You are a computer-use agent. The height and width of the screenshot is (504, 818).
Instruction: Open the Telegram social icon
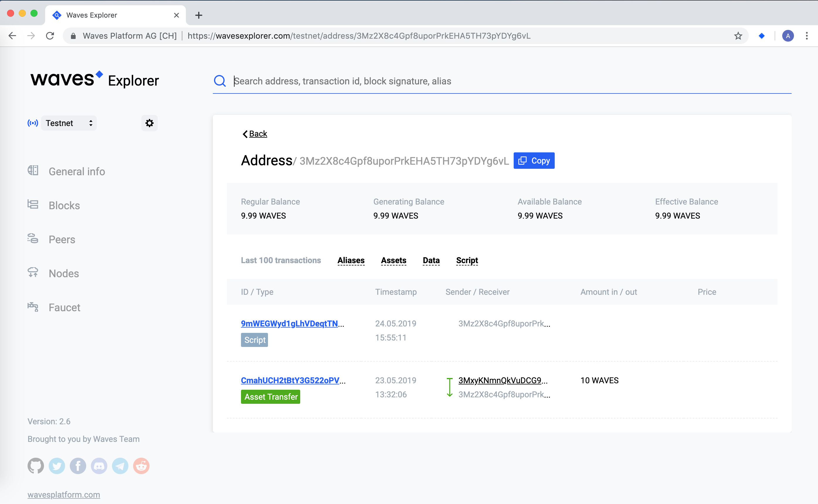coord(120,466)
